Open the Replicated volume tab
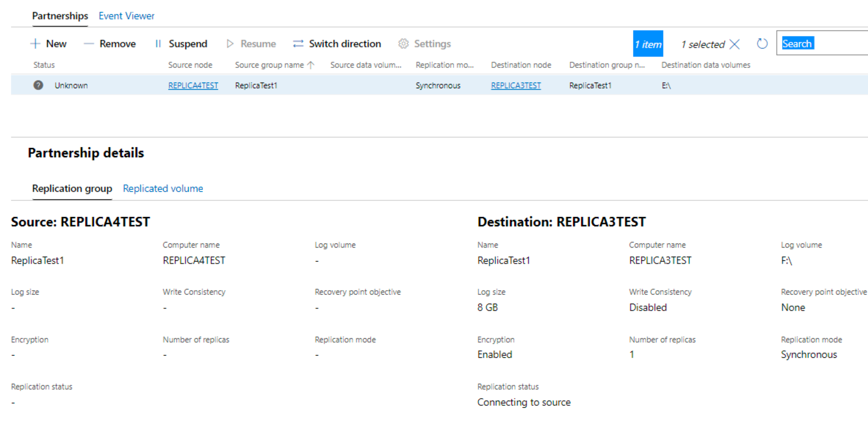Viewport: 868px width, 444px height. point(163,189)
